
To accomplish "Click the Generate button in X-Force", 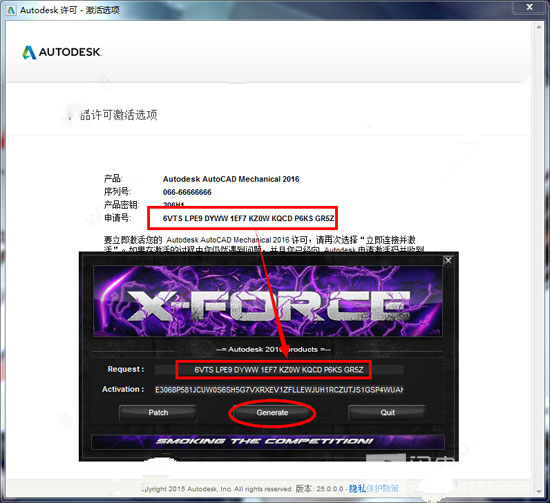I will (272, 413).
